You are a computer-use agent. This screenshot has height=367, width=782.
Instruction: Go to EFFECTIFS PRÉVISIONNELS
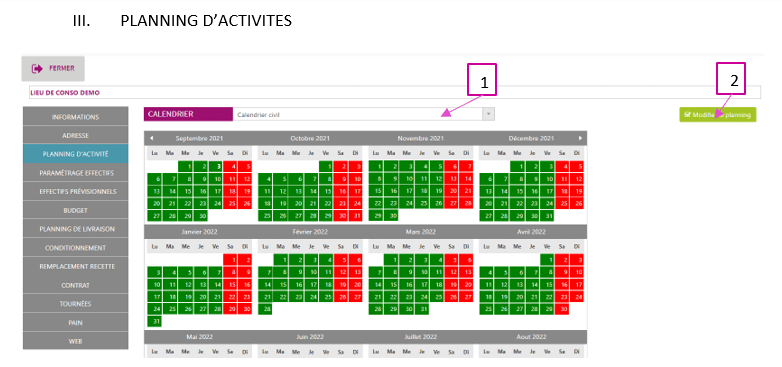pos(75,191)
